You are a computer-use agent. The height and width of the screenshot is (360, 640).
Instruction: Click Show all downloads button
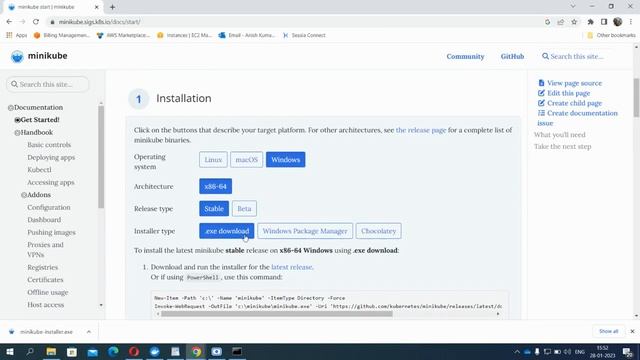609,331
